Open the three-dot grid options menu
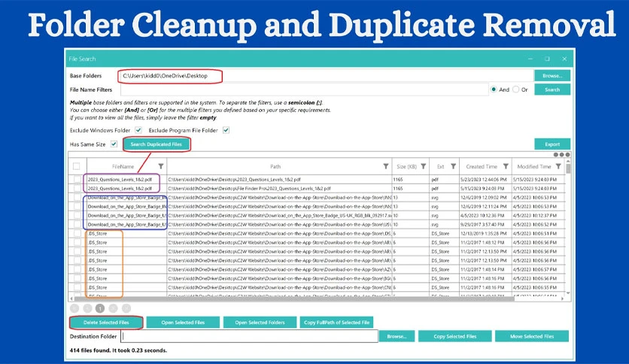The image size is (629, 364). tap(561, 155)
